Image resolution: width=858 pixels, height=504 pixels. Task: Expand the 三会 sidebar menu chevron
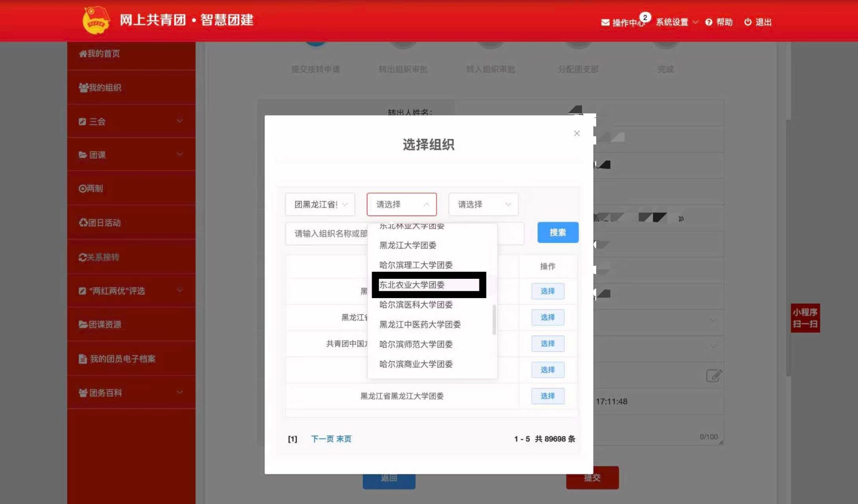pyautogui.click(x=180, y=121)
